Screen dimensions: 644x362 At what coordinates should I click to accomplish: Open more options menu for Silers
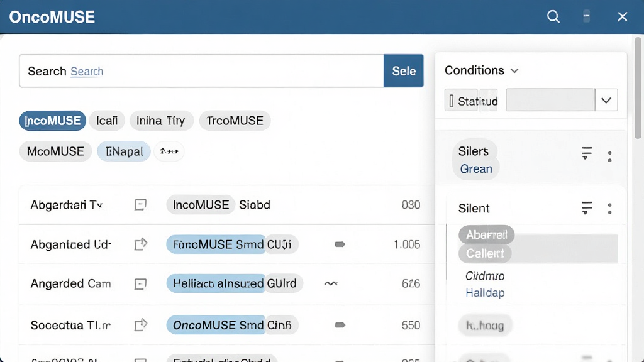(x=610, y=156)
